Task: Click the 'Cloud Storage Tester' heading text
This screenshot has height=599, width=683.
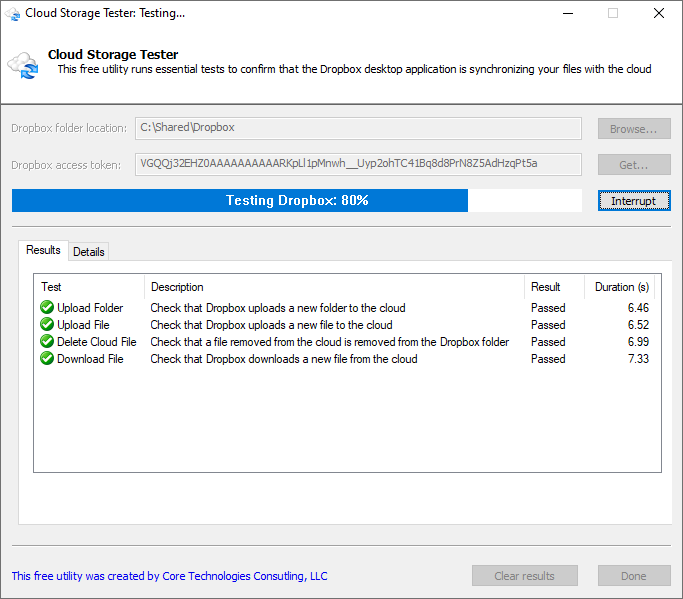Action: point(113,54)
